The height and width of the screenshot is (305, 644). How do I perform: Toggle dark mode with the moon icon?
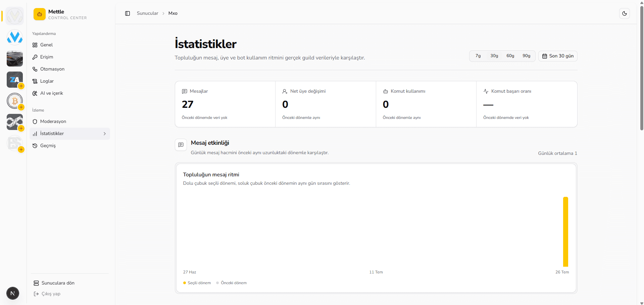[624, 13]
